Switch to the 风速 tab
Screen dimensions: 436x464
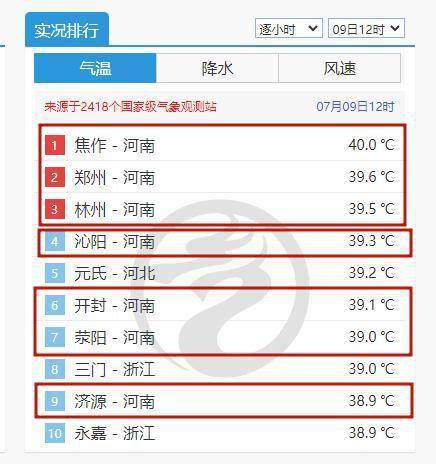pyautogui.click(x=340, y=68)
